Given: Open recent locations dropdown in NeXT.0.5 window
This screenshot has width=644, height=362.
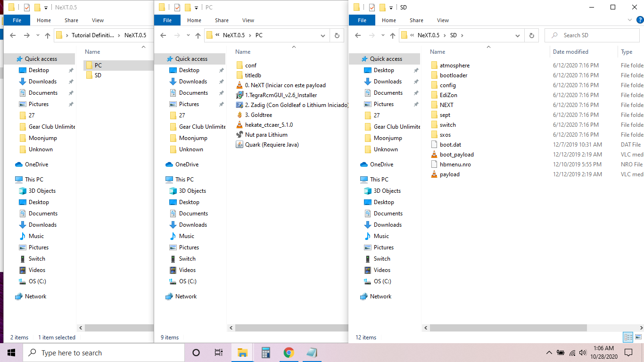Looking at the screenshot, I should 38,36.
